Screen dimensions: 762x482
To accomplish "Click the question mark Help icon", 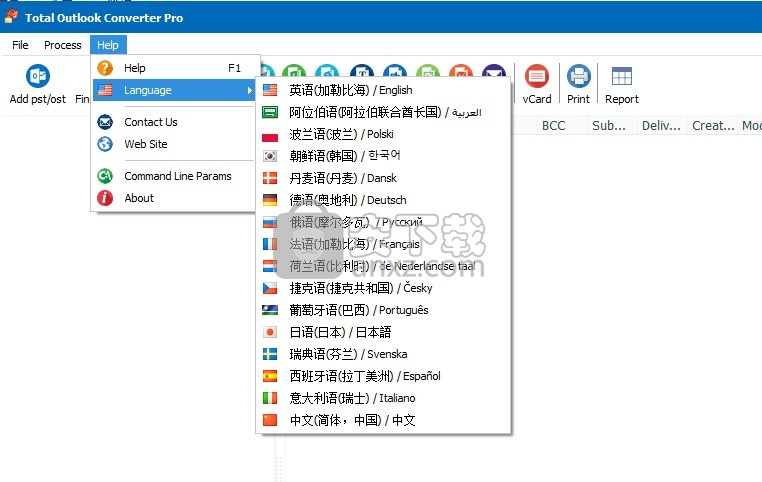I will [105, 68].
